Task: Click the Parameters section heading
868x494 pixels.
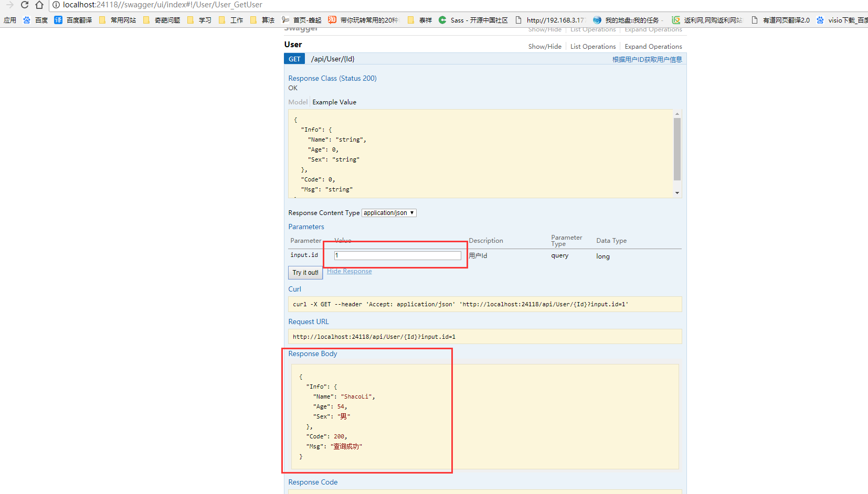Action: pos(306,227)
